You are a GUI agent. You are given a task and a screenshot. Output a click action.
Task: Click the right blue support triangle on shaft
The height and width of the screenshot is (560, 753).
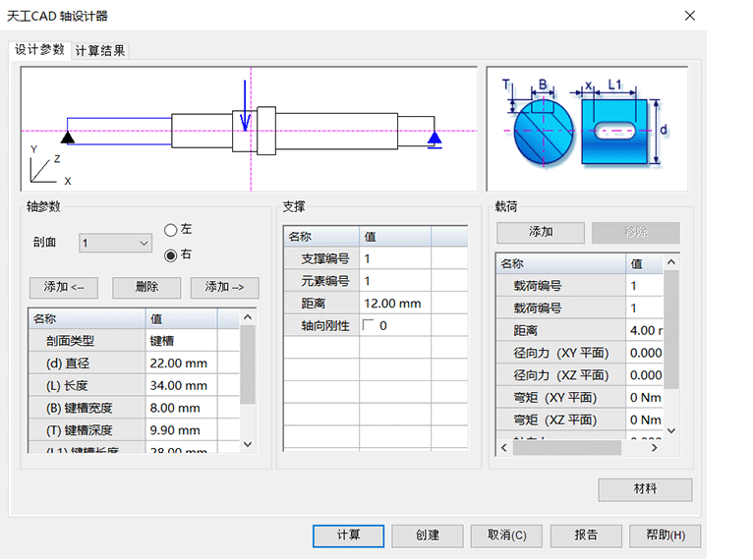coord(434,140)
